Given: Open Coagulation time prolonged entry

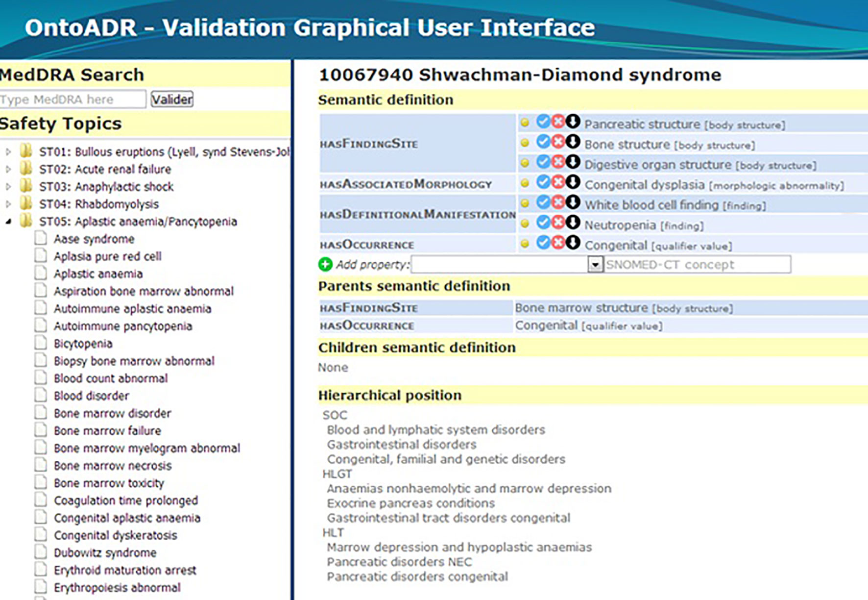Looking at the screenshot, I should pos(126,500).
